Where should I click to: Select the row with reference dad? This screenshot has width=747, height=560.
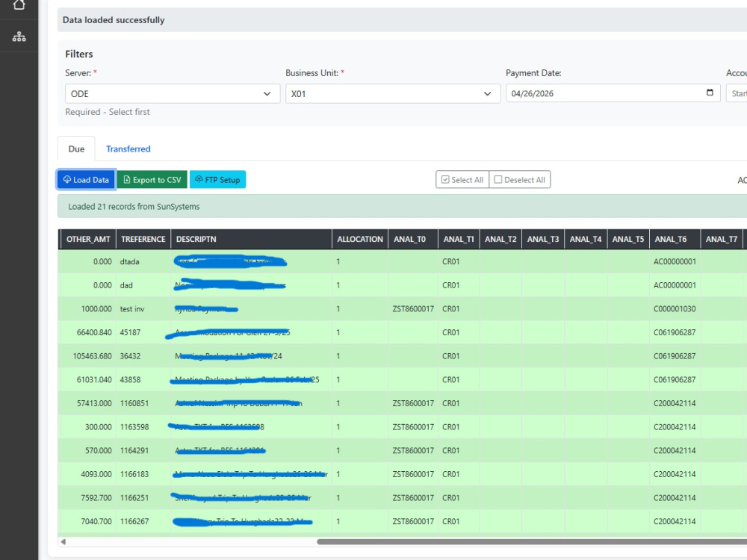pos(403,285)
